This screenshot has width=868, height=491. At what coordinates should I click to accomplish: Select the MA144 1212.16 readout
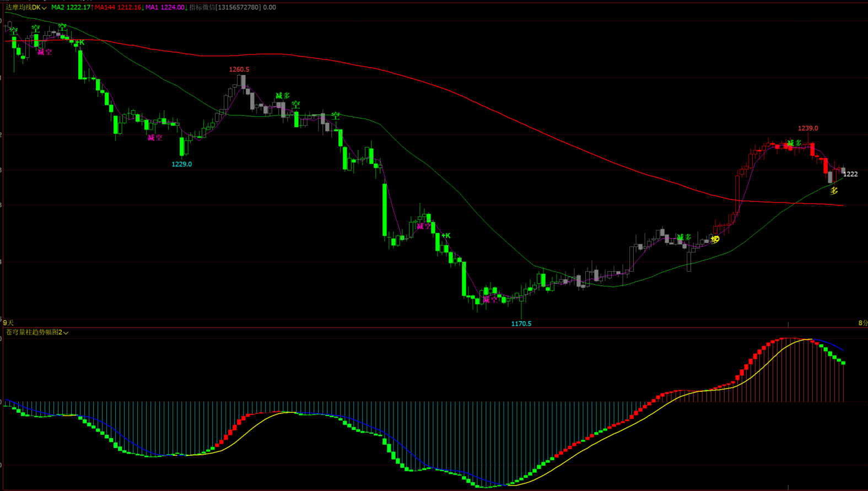[x=118, y=8]
